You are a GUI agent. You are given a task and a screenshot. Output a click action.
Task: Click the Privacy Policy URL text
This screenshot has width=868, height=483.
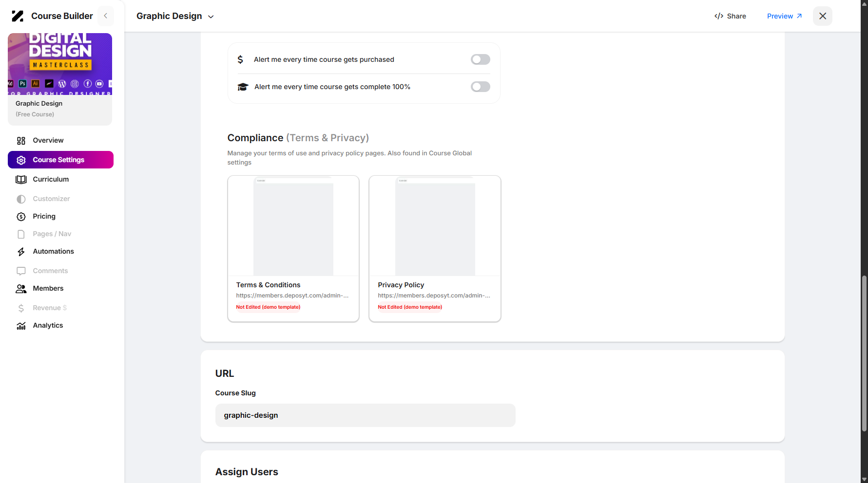pos(434,296)
